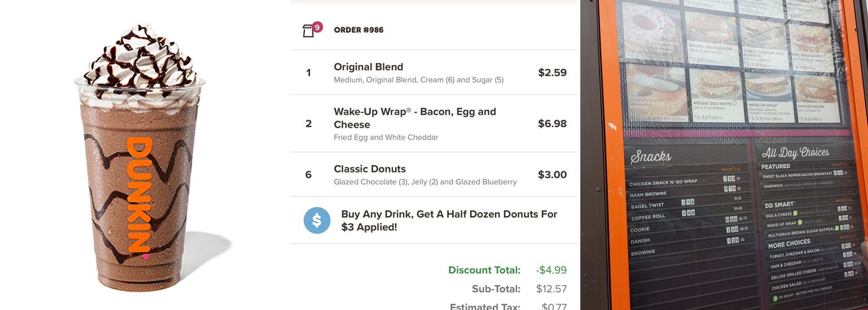This screenshot has width=868, height=310.
Task: Click the Half Dozen Donuts promo applied message
Action: click(449, 220)
